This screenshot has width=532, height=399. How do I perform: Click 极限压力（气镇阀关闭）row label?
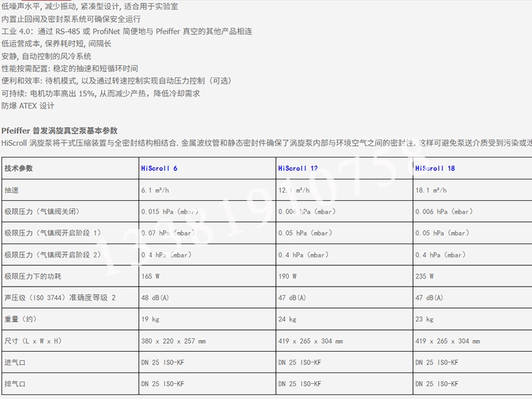click(x=43, y=211)
